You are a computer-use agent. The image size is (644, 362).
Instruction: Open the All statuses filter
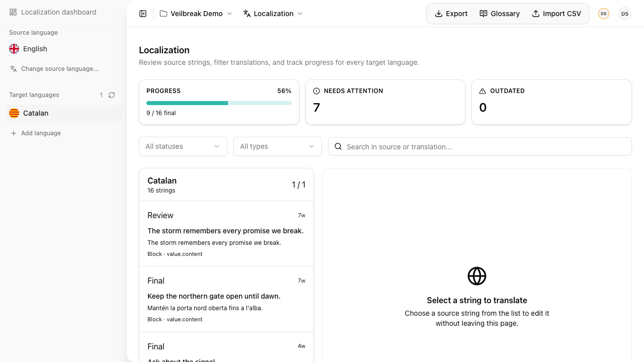[x=183, y=146]
